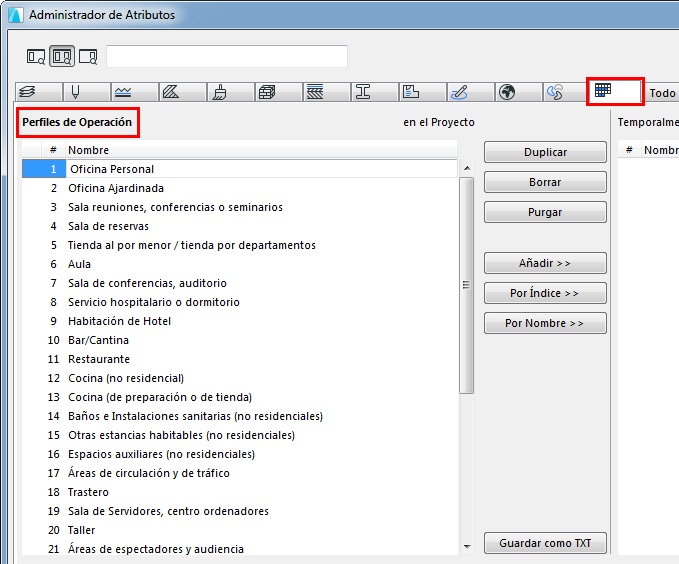Click the Borrar button
The height and width of the screenshot is (564, 679).
click(545, 182)
